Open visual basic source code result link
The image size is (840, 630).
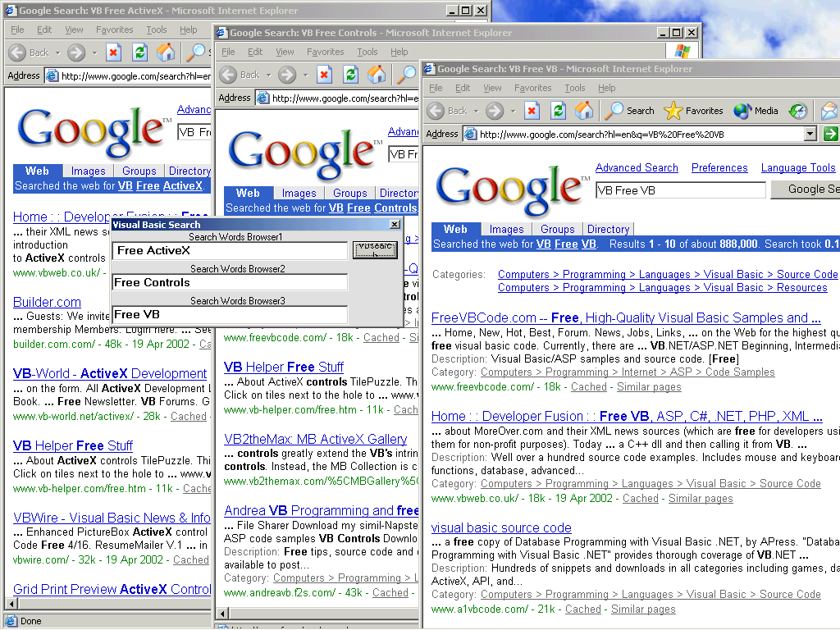coord(501,527)
